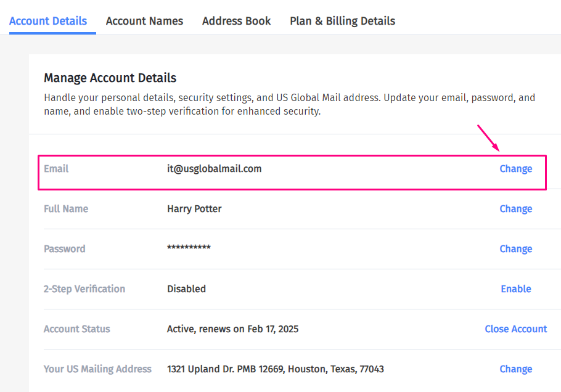
Task: Go to the Address Book tab
Action: 236,21
